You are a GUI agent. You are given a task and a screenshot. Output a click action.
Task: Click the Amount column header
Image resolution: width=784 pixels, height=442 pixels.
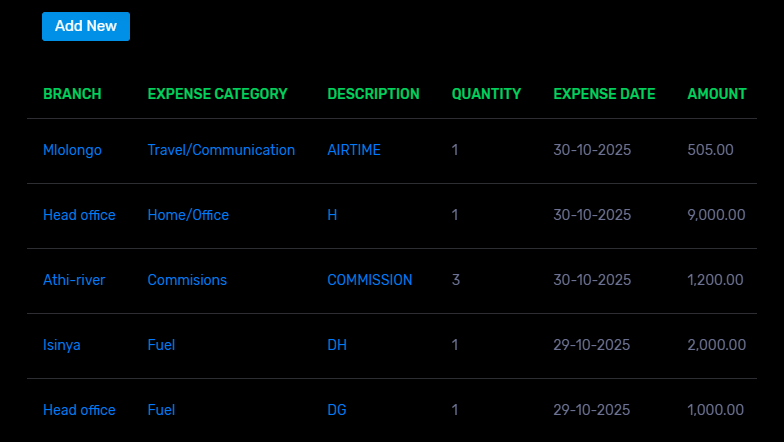716,94
